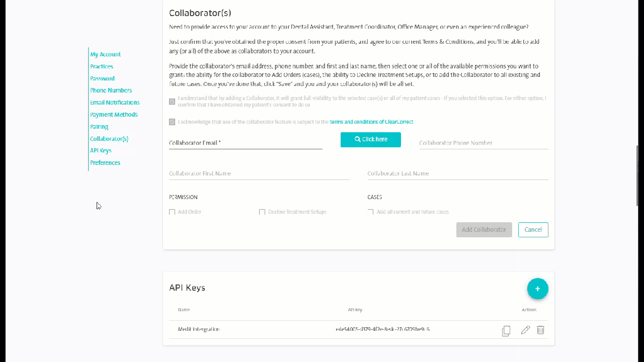This screenshot has width=644, height=362.
Task: Focus the Collaborator Email field
Action: point(246,143)
